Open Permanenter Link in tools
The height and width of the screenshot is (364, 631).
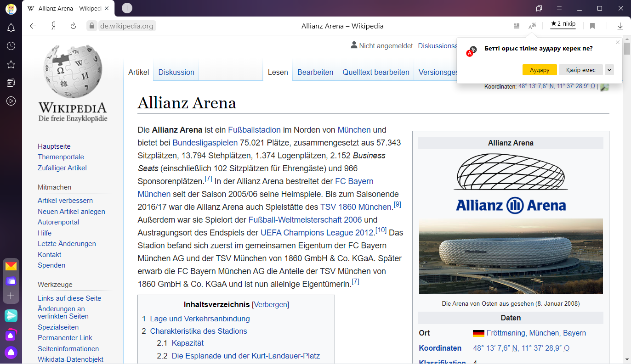tap(65, 338)
